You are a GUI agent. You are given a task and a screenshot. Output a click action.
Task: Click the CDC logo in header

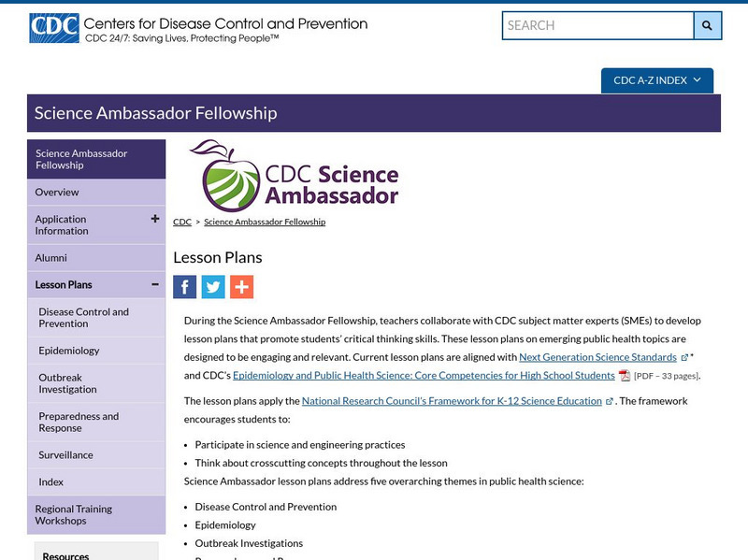tap(53, 28)
